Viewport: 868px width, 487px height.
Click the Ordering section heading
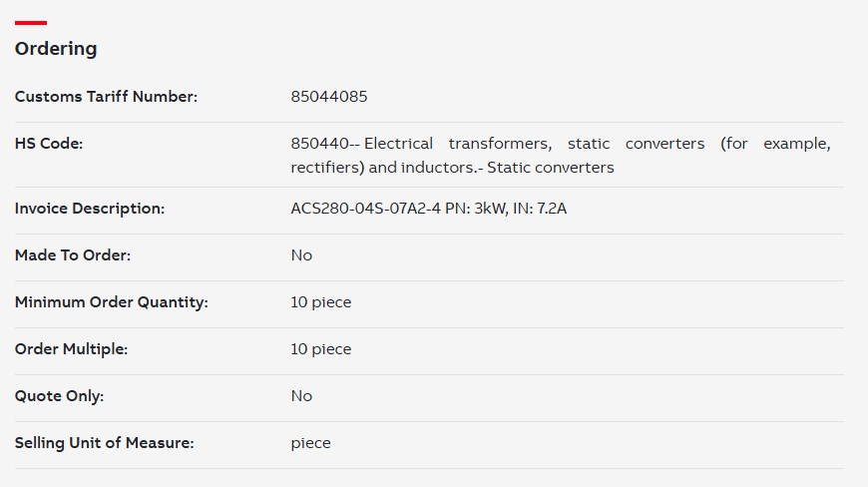pos(56,49)
